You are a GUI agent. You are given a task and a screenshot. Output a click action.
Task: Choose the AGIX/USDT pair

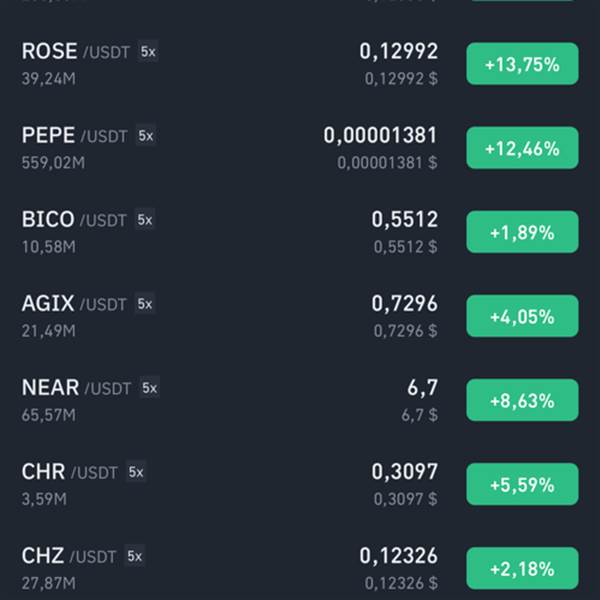[x=300, y=316]
